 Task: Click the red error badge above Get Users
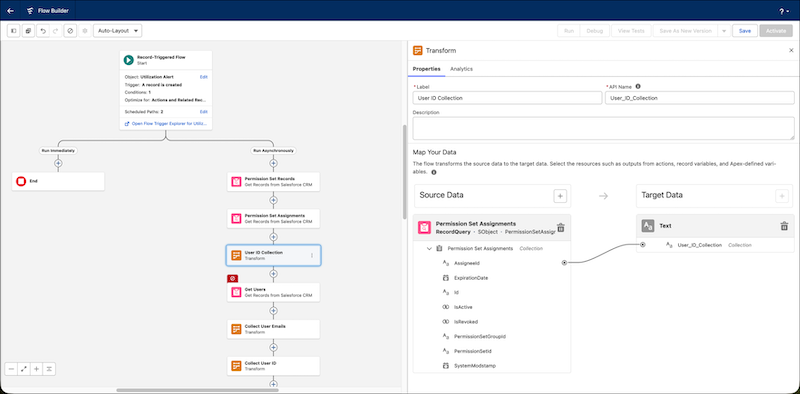click(233, 279)
